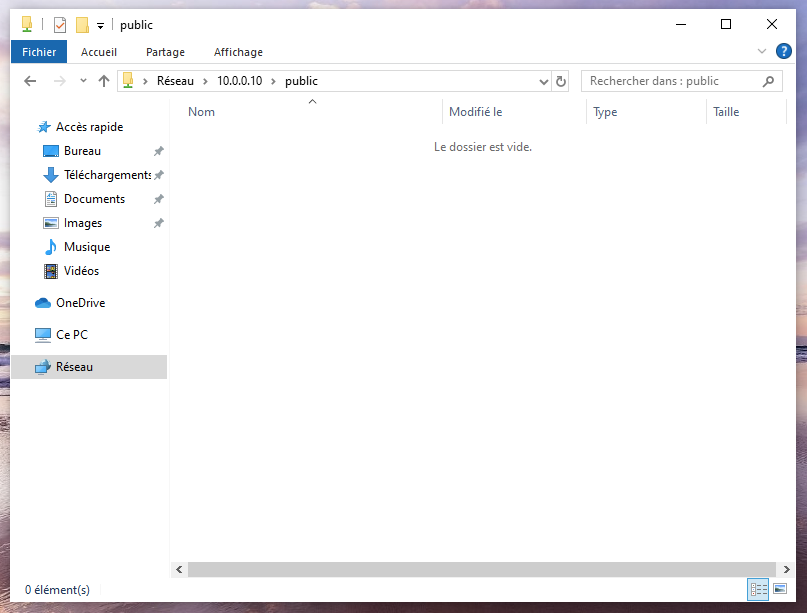Image resolution: width=807 pixels, height=613 pixels.
Task: Navigate back with the back arrow
Action: (x=30, y=81)
